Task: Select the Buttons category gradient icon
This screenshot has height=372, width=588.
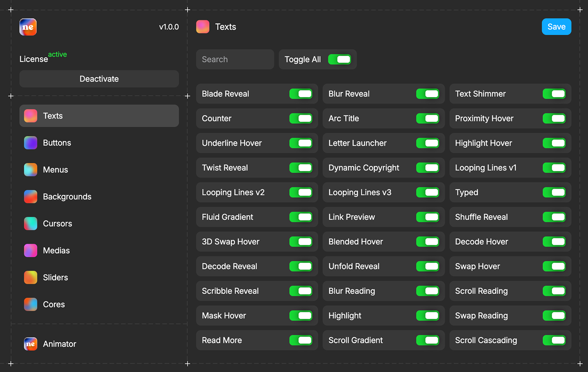Action: (x=31, y=143)
